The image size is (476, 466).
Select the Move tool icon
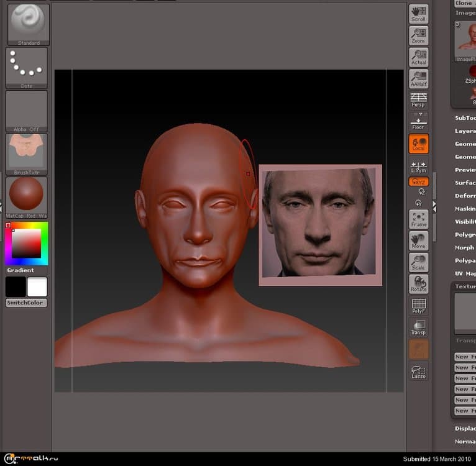(x=418, y=241)
